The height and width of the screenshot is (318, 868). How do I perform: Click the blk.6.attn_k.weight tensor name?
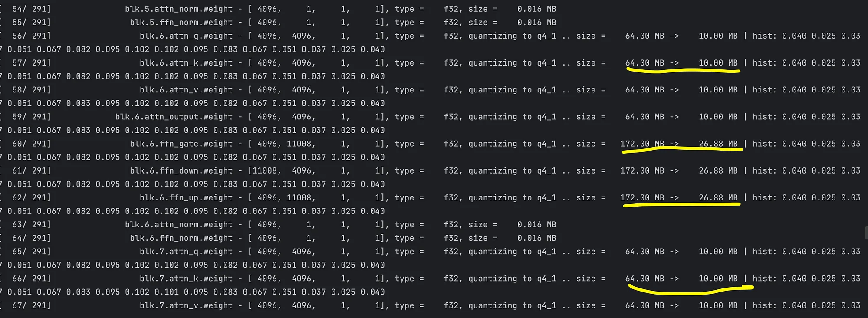[186, 63]
